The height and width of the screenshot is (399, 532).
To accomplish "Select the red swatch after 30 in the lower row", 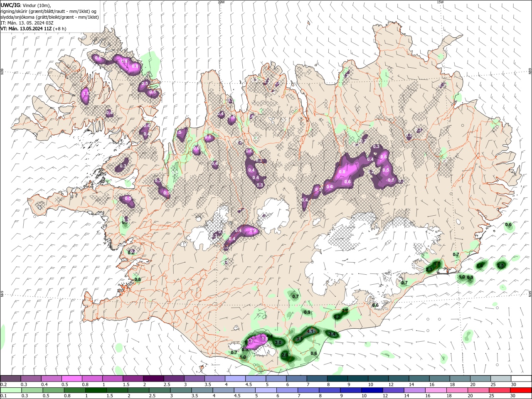I will pyautogui.click(x=521, y=390).
